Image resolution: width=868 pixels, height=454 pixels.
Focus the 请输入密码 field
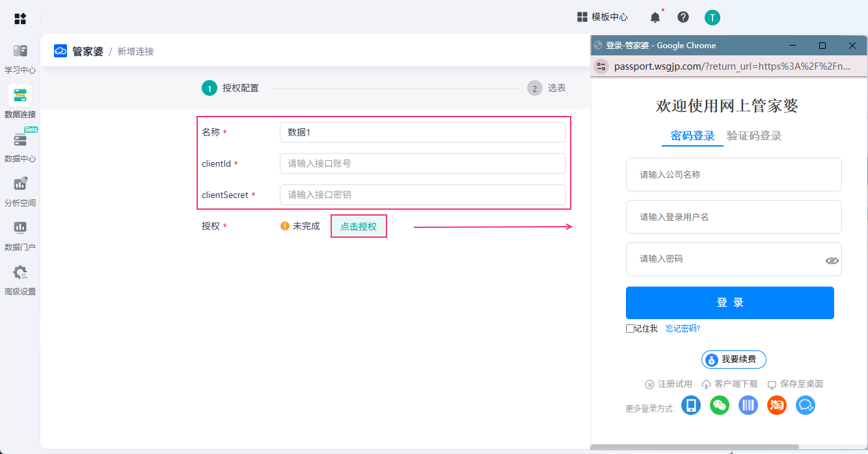[734, 259]
